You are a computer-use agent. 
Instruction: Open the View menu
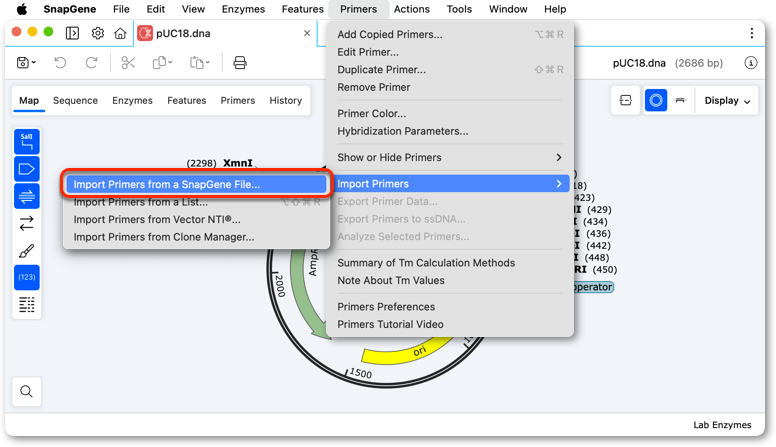(193, 9)
